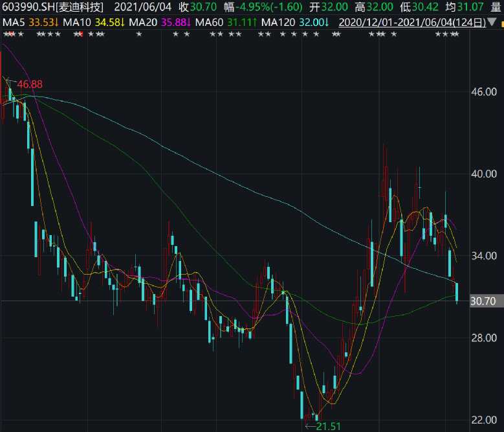Click the last cyan candlestick at 30.70
Image resolution: width=504 pixels, height=432 pixels.
coord(457,292)
